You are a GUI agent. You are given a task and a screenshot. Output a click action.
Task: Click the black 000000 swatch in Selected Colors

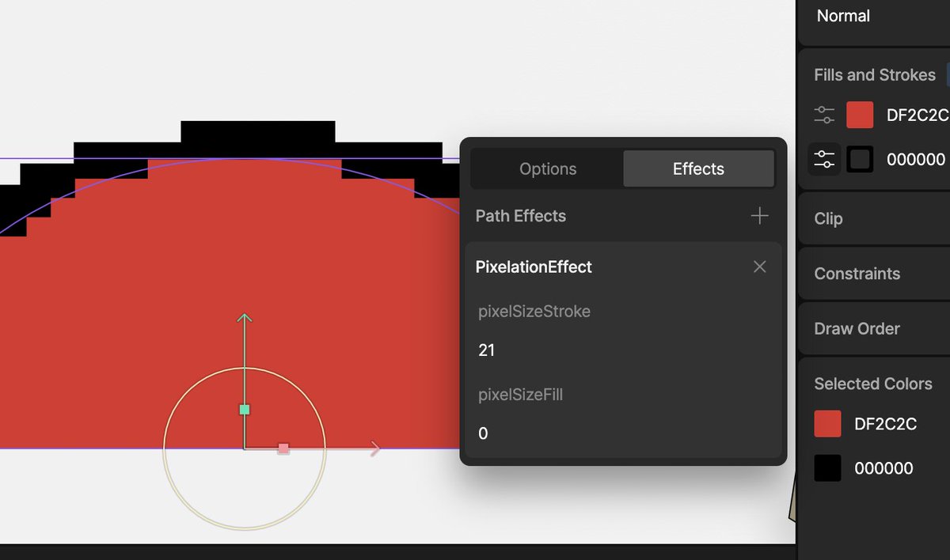point(827,468)
